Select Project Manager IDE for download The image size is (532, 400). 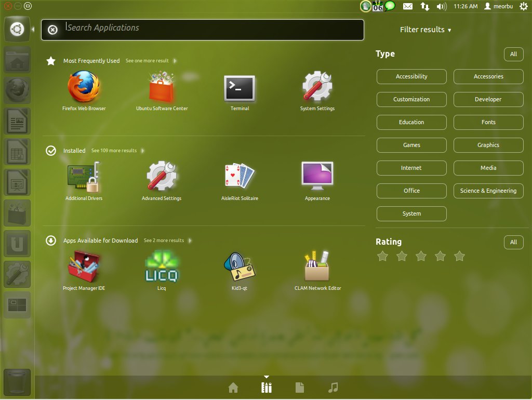point(84,266)
